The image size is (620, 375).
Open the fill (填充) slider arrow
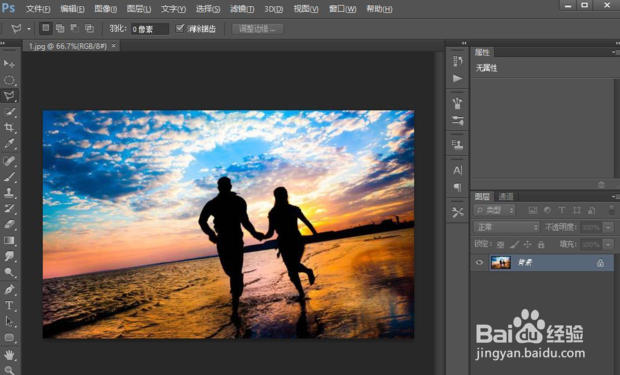click(609, 244)
